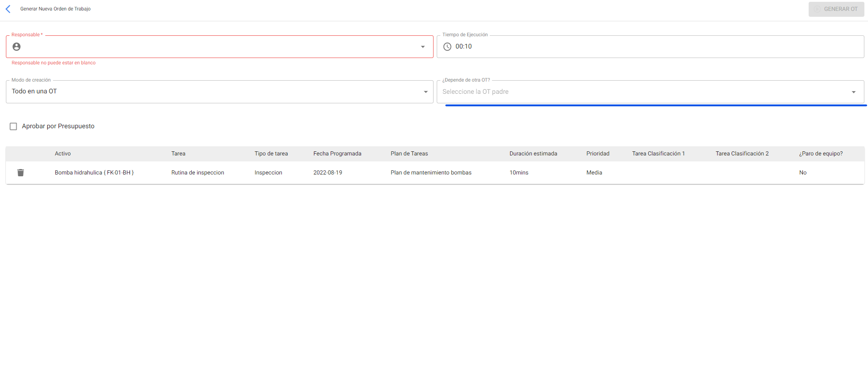Click the Plan de mantenimiento bombas cell

[x=431, y=173]
